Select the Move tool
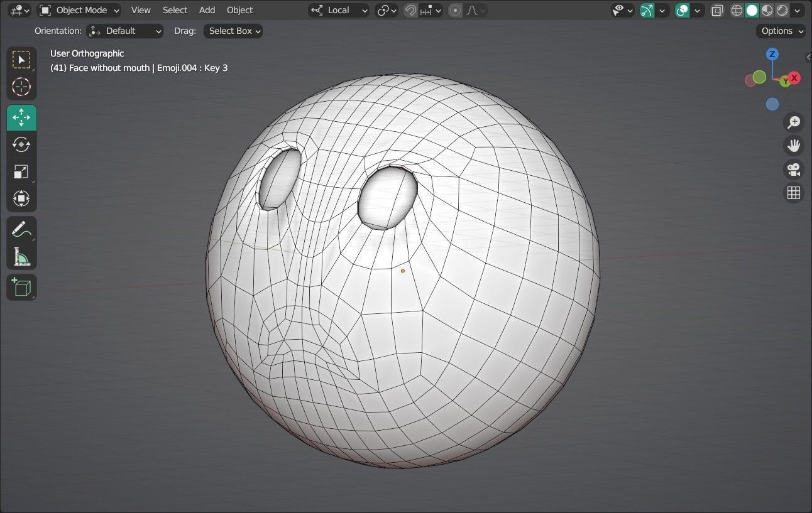812x513 pixels. coord(21,117)
